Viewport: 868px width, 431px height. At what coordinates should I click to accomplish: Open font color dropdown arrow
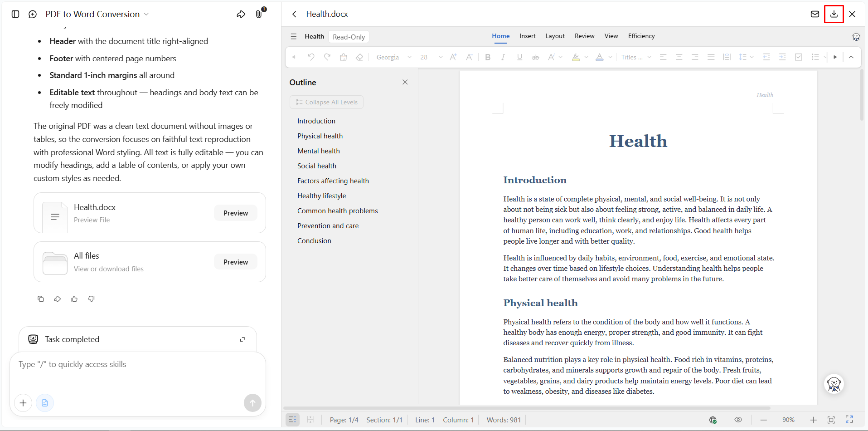[x=610, y=57]
